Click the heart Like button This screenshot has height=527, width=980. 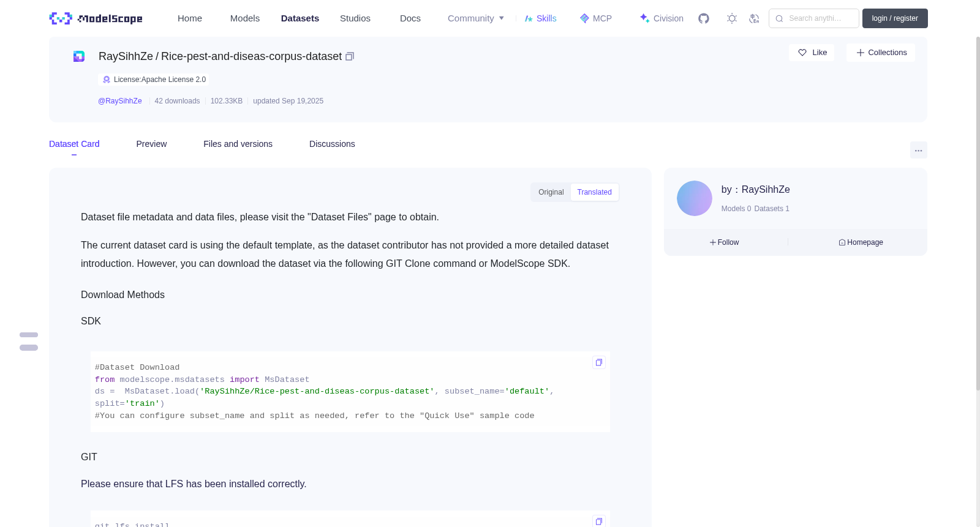(812, 53)
